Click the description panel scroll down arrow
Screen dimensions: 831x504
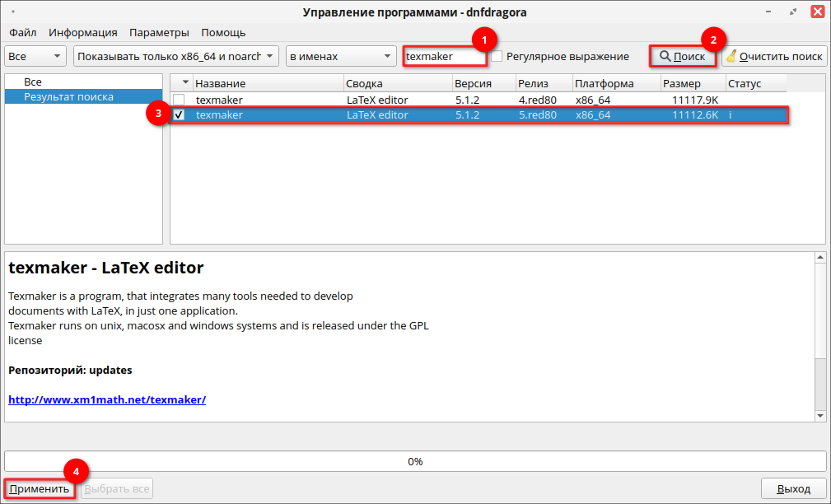point(820,416)
